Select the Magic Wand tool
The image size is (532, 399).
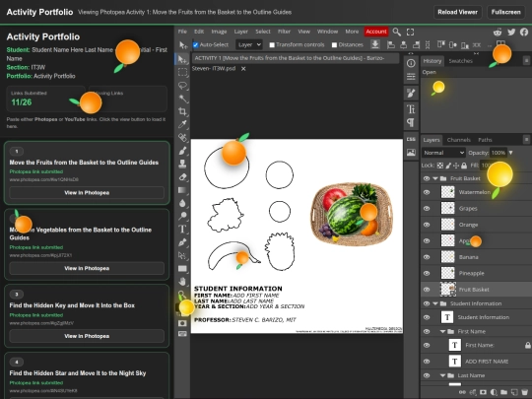tap(182, 99)
